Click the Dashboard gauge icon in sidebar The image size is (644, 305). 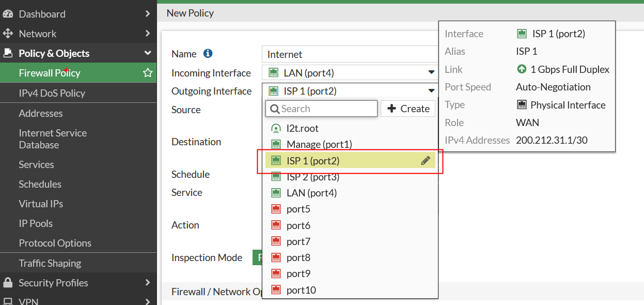click(x=8, y=14)
